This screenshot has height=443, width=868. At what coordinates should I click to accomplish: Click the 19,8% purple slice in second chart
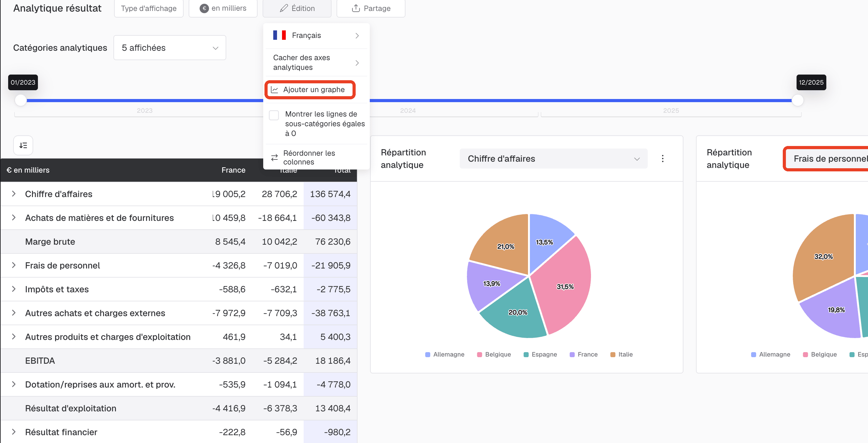point(836,310)
